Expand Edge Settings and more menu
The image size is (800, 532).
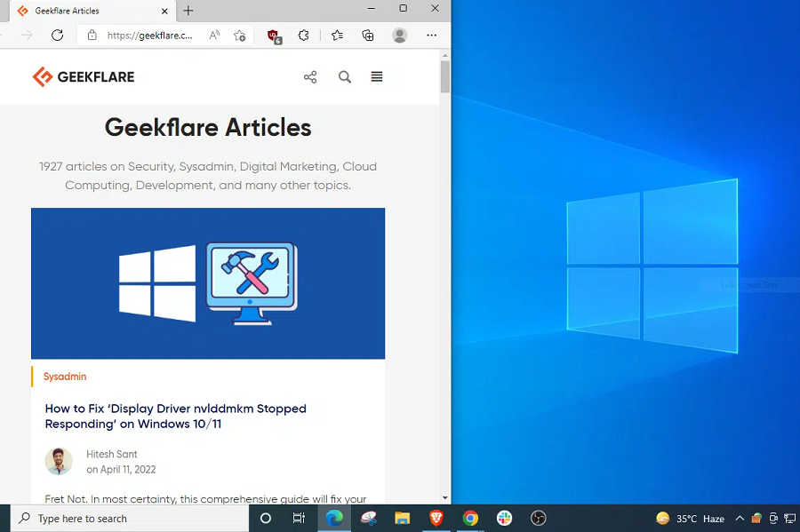pos(432,36)
